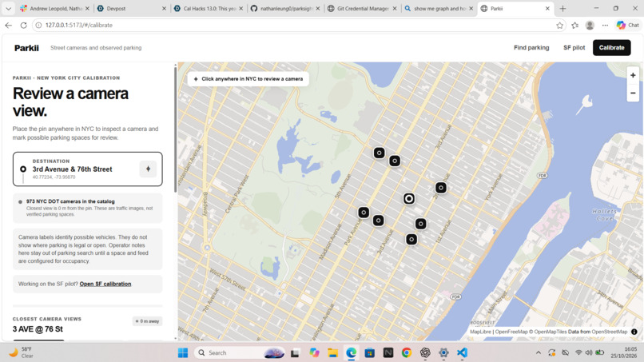
Task: Show hidden system tray icons
Action: 538,352
